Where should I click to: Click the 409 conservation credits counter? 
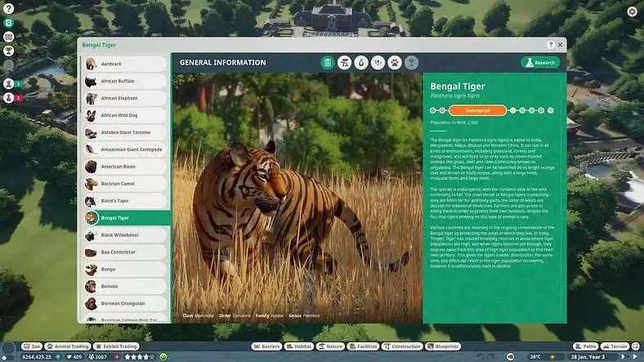(74, 357)
